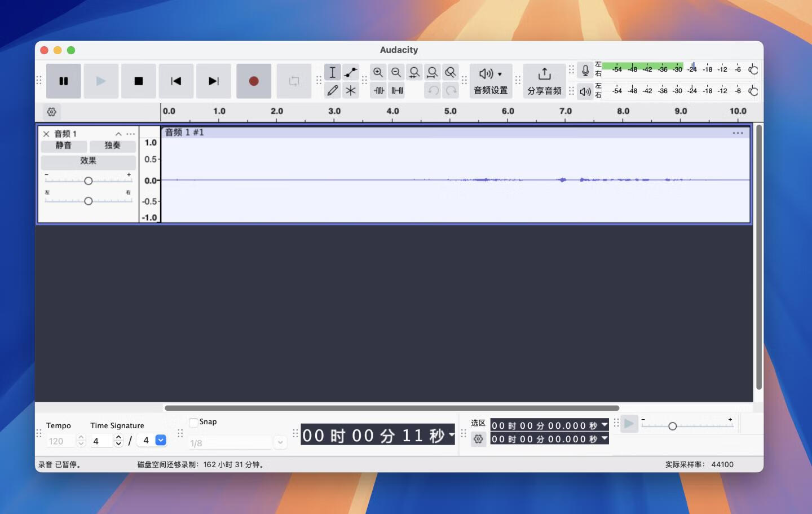Skip to start of the track
Screen dimensions: 812x514
tap(176, 81)
